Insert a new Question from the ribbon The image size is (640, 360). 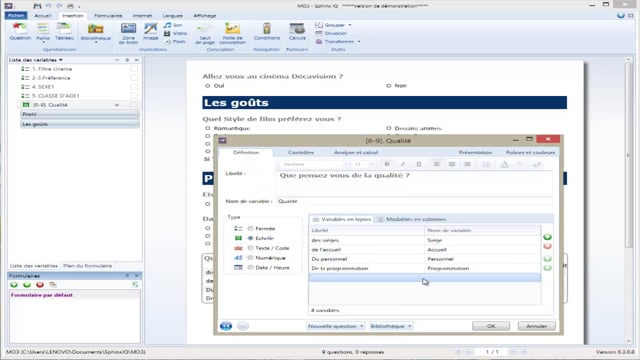[x=20, y=31]
